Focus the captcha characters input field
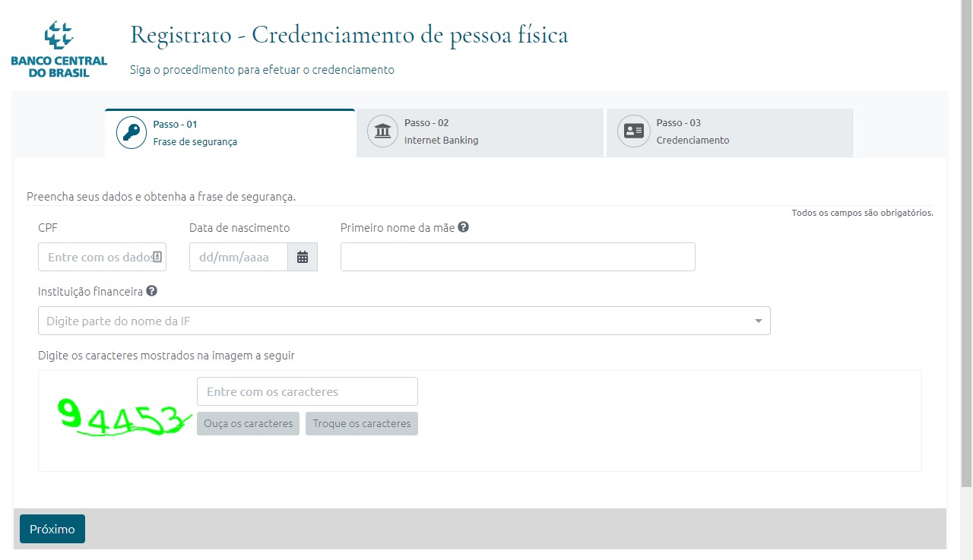The image size is (973, 560). point(307,391)
